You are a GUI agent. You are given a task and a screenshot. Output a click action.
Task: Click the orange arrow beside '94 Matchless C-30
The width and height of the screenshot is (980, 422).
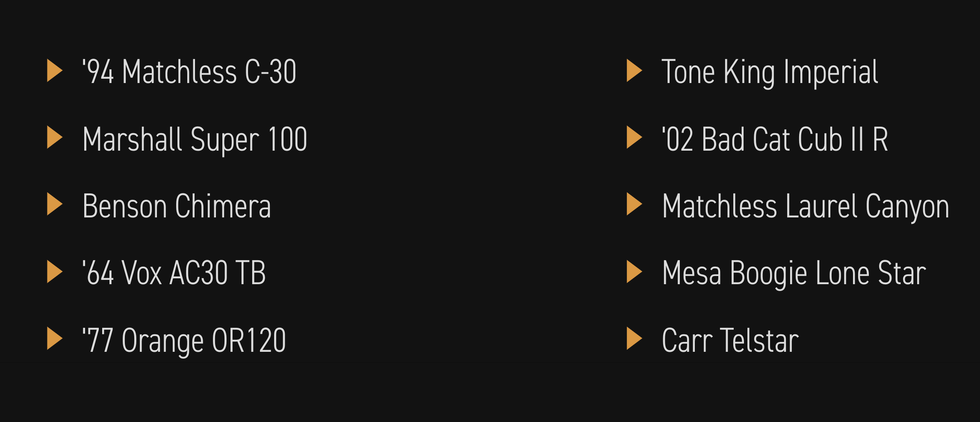tap(55, 71)
